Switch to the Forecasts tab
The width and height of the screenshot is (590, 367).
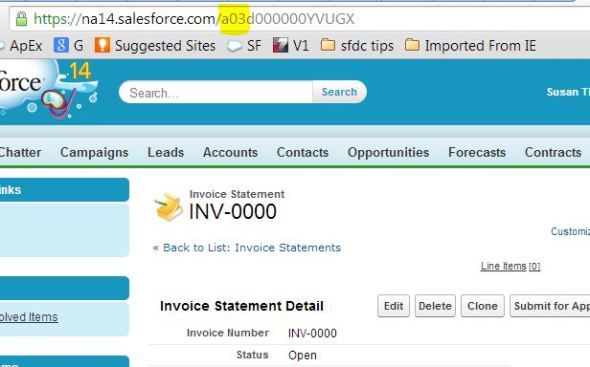point(477,152)
